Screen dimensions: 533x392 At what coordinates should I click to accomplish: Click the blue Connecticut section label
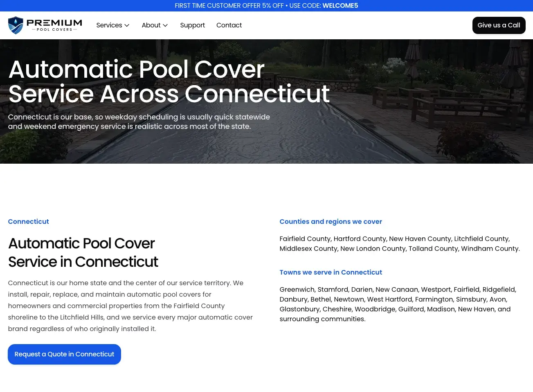click(28, 221)
